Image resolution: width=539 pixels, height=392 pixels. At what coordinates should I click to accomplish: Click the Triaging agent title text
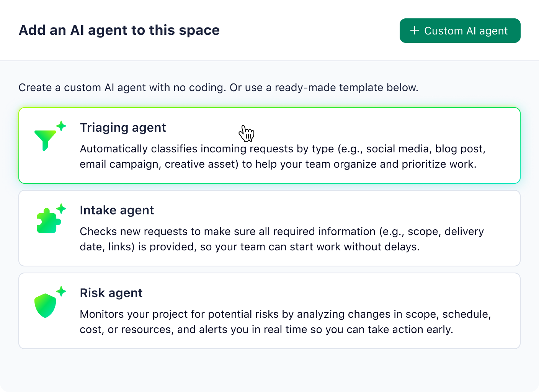click(x=122, y=127)
